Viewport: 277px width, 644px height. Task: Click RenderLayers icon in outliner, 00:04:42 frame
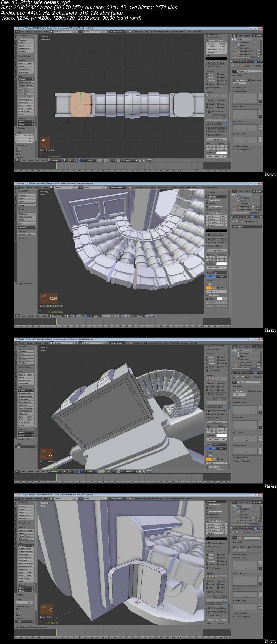coord(239,198)
